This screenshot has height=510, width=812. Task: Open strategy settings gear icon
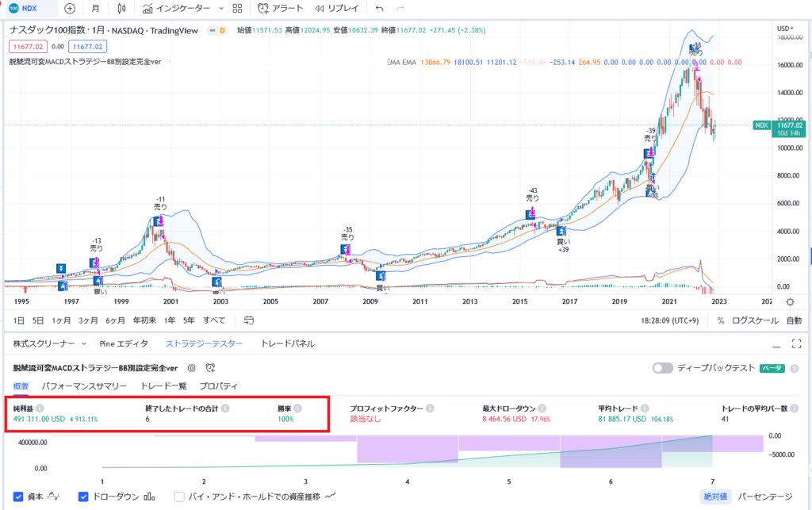point(192,368)
